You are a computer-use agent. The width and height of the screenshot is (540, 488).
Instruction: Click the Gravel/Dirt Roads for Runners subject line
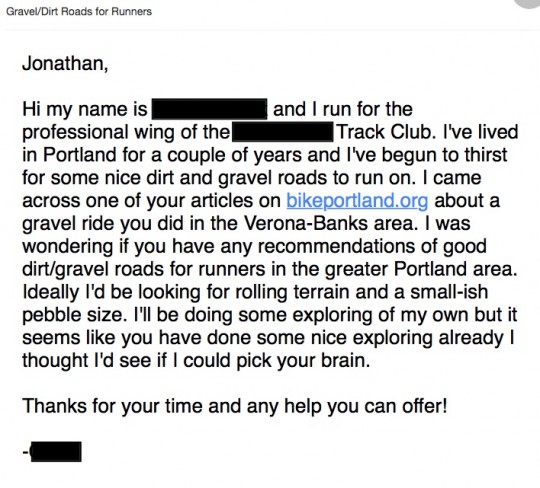click(79, 11)
